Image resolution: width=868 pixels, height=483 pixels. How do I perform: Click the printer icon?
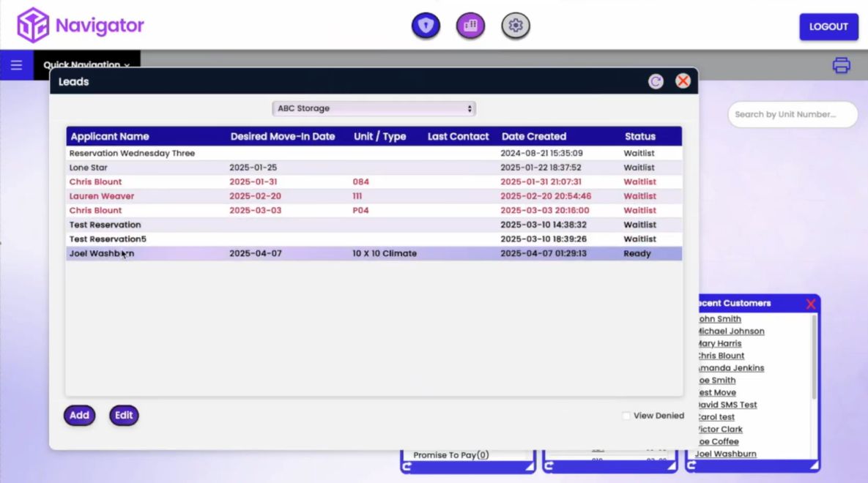tap(841, 65)
